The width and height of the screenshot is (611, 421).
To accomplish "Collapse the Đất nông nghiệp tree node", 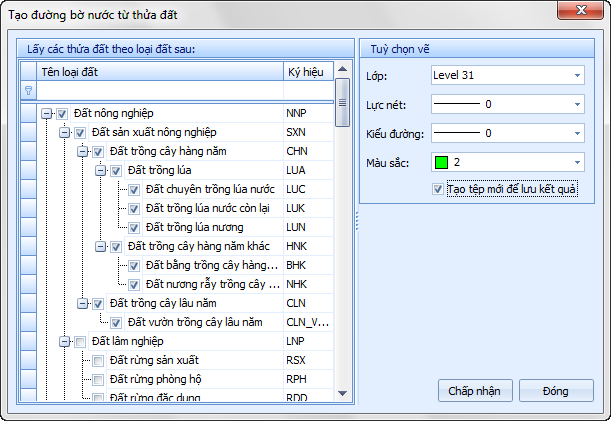I will coord(46,114).
